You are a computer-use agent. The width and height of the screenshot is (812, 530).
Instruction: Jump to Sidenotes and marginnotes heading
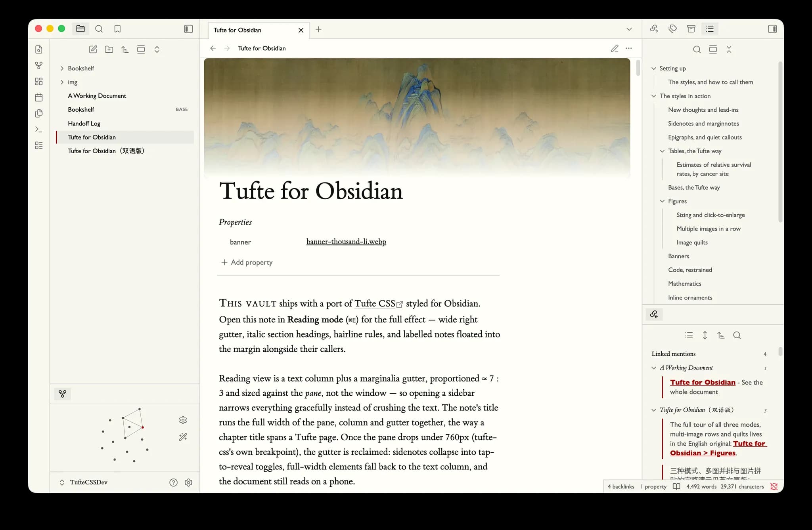[x=703, y=124]
